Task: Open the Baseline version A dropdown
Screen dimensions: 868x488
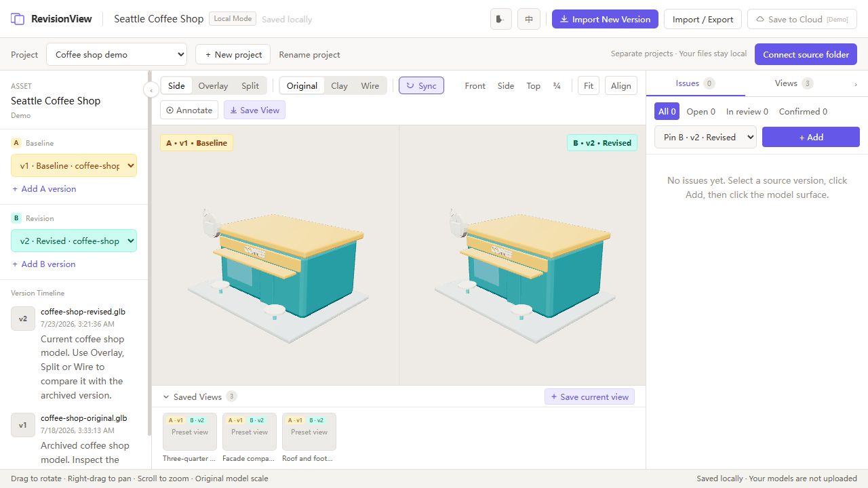Action: (74, 166)
